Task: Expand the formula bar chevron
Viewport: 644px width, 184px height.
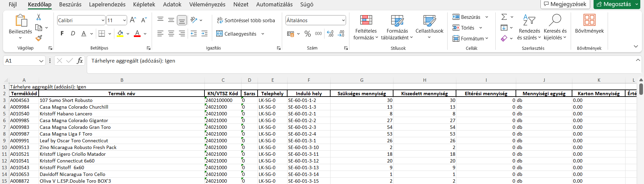Action: [638, 60]
